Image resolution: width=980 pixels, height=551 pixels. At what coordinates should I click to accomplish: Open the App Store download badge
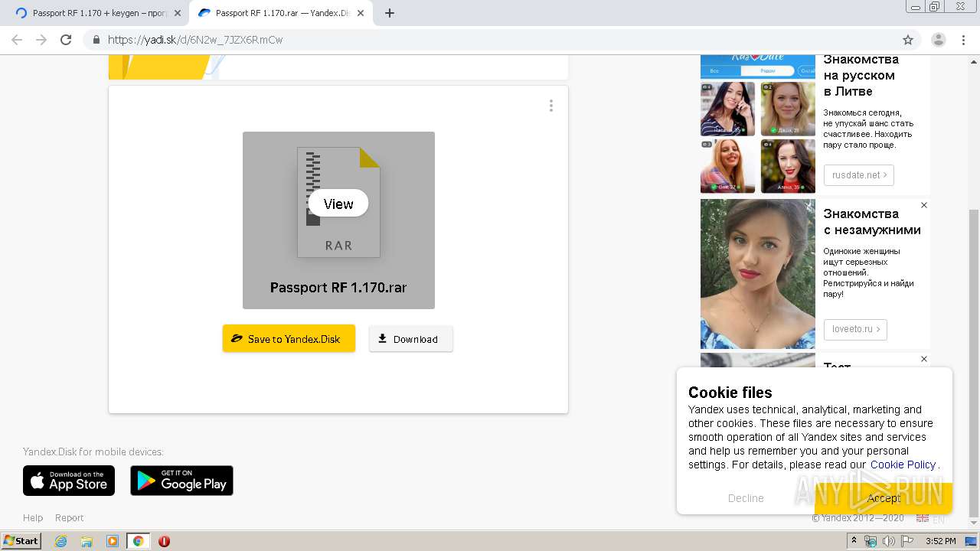(x=69, y=481)
